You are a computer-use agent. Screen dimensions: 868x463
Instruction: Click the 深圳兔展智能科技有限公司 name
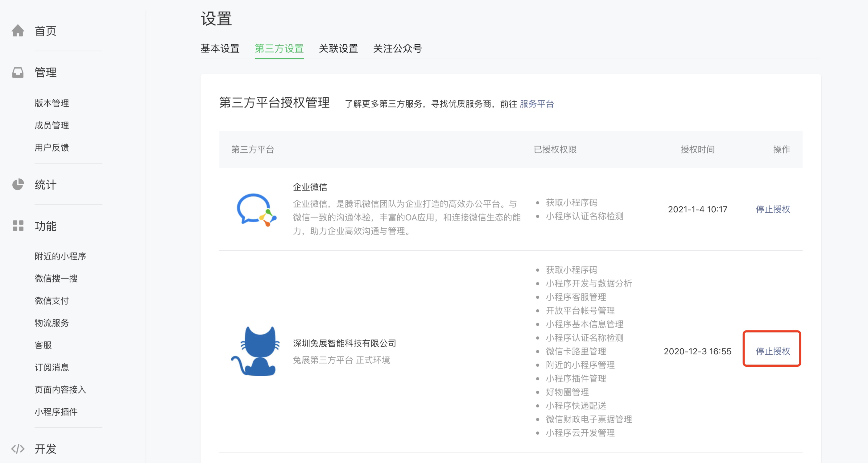click(x=344, y=343)
